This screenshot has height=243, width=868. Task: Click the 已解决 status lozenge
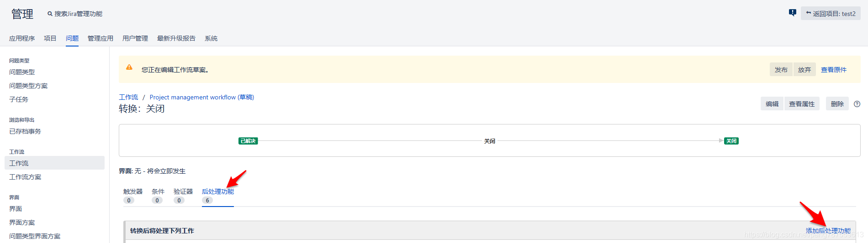(x=248, y=141)
